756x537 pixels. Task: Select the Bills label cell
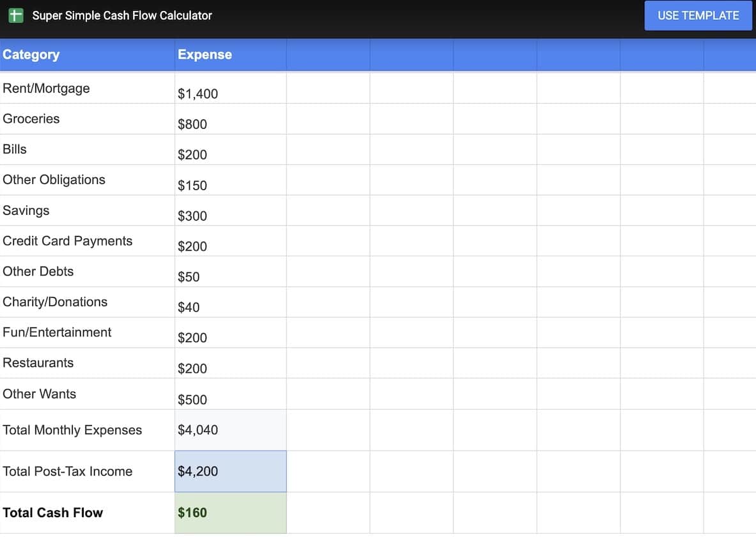click(x=88, y=150)
